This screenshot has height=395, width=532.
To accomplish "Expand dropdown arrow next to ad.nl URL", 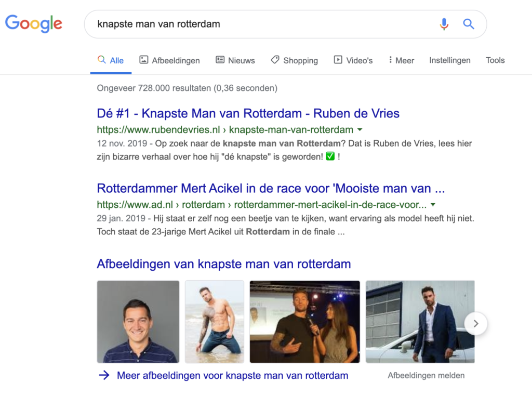I will coord(433,205).
